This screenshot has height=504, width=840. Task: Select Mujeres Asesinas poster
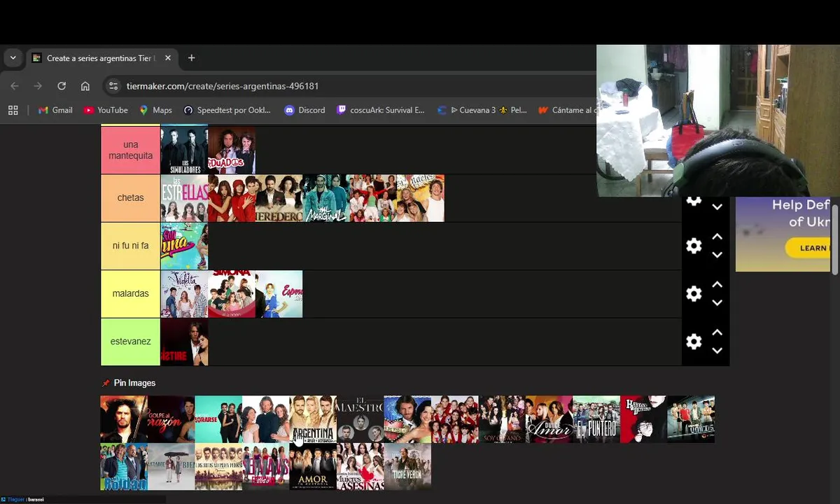pyautogui.click(x=360, y=467)
